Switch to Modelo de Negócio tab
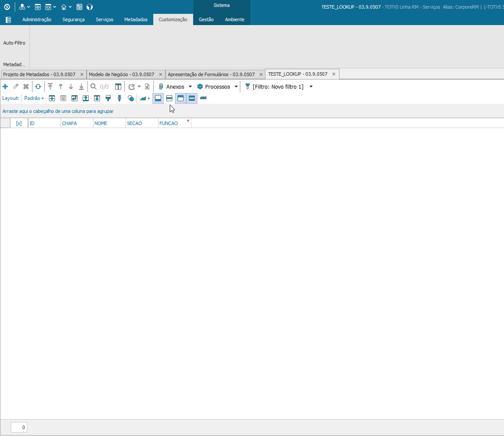This screenshot has height=436, width=504. point(122,74)
